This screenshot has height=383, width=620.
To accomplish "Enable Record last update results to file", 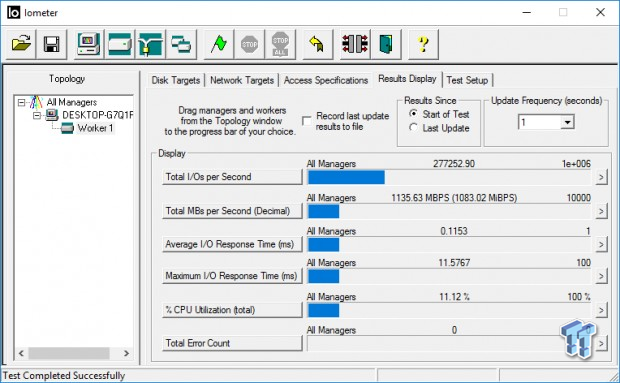I will (306, 121).
